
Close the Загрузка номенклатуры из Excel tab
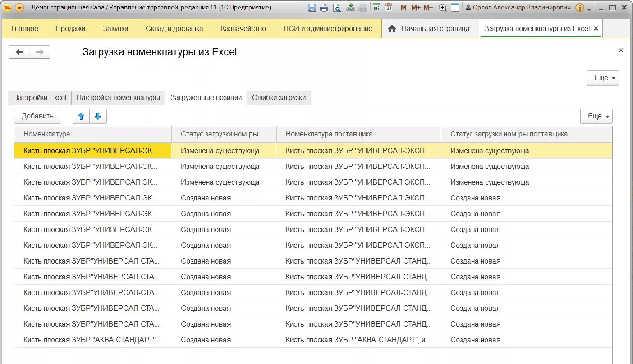tap(596, 28)
